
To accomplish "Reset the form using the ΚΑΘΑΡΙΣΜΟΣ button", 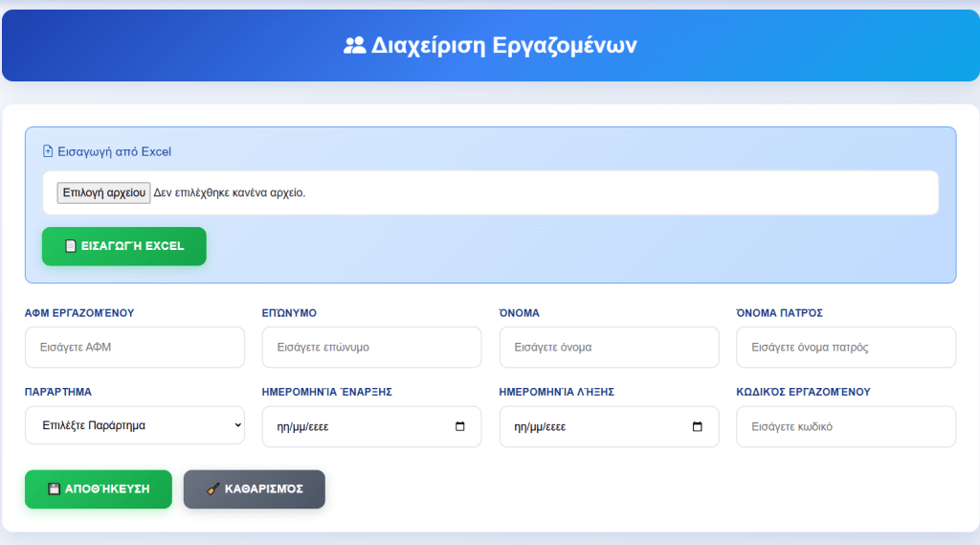I will tap(254, 488).
